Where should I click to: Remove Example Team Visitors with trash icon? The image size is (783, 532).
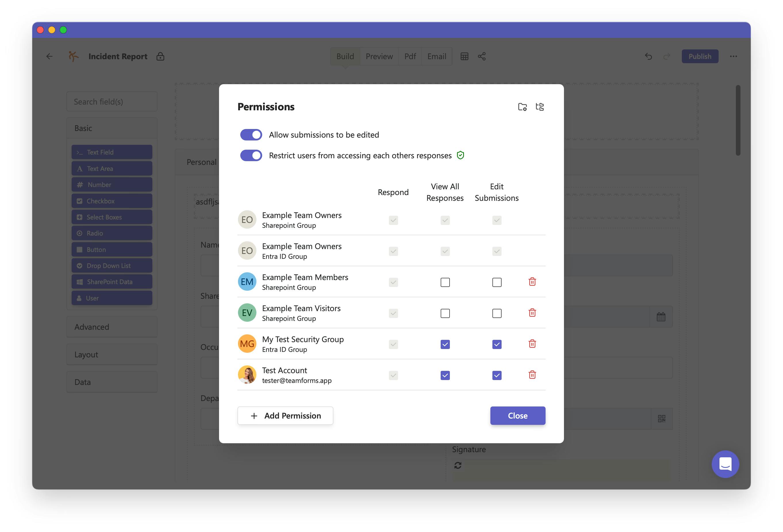click(x=532, y=313)
